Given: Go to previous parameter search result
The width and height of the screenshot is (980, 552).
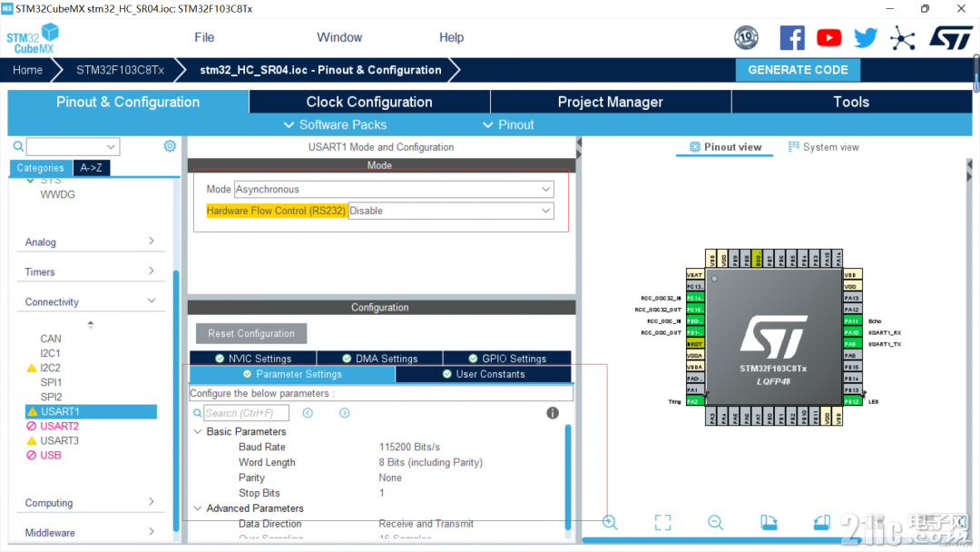Looking at the screenshot, I should click(308, 413).
